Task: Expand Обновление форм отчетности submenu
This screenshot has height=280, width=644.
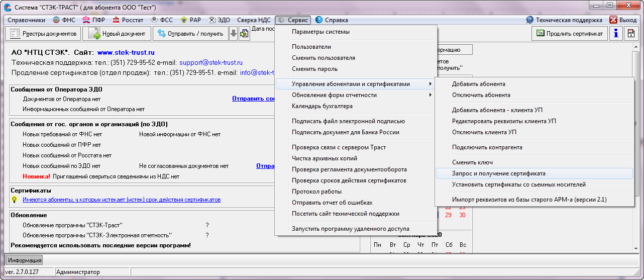Action: [356, 95]
